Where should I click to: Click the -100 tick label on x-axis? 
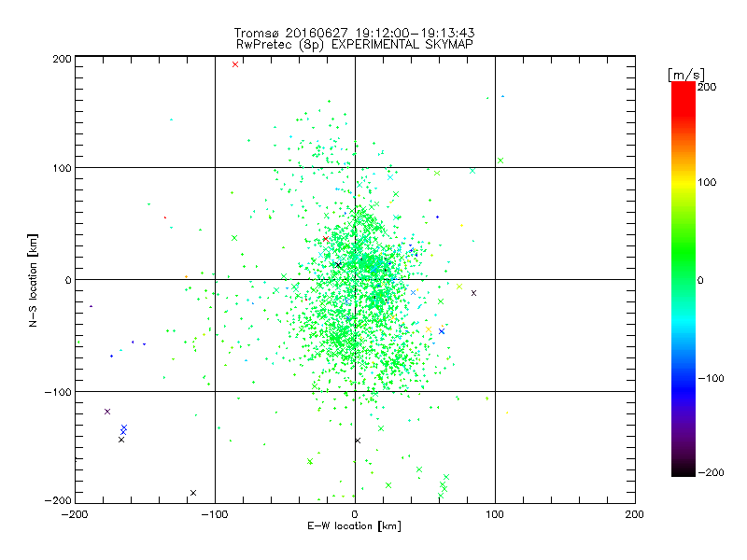215,514
